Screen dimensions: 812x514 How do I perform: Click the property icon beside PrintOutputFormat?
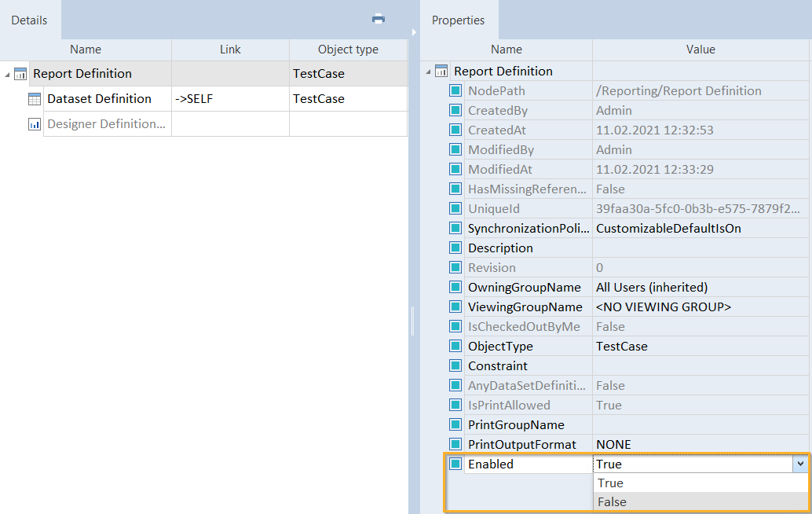coord(455,445)
